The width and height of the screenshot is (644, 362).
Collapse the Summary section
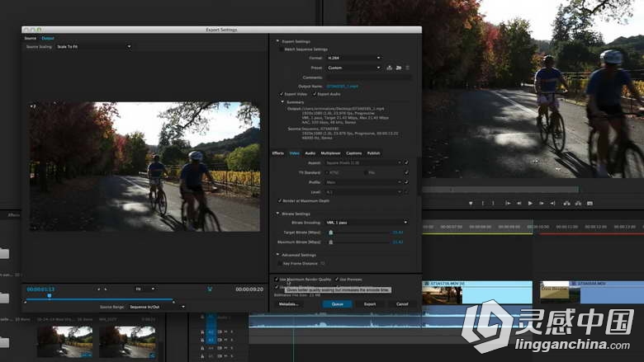(282, 102)
